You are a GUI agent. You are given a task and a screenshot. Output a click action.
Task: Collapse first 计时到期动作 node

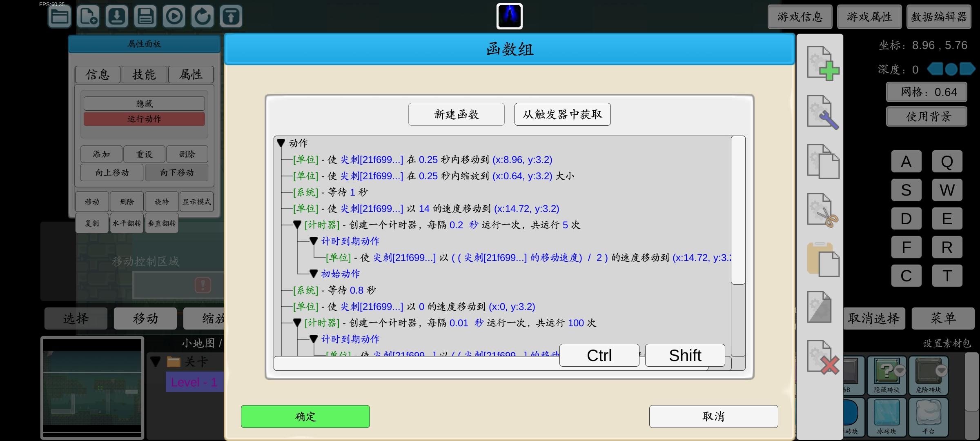(x=313, y=241)
